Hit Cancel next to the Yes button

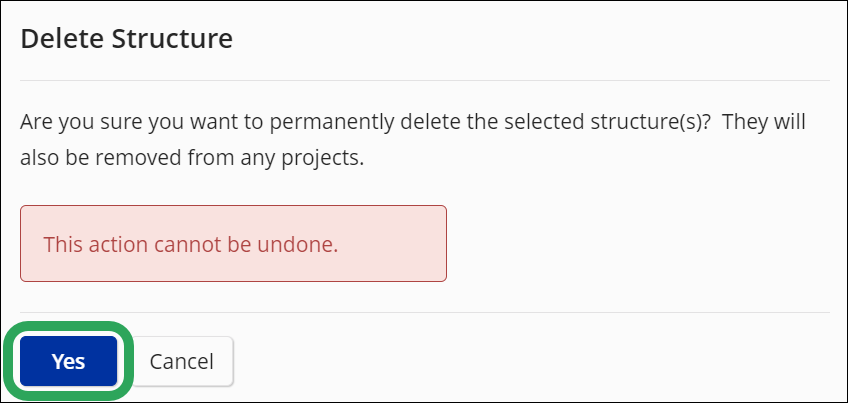click(x=181, y=361)
